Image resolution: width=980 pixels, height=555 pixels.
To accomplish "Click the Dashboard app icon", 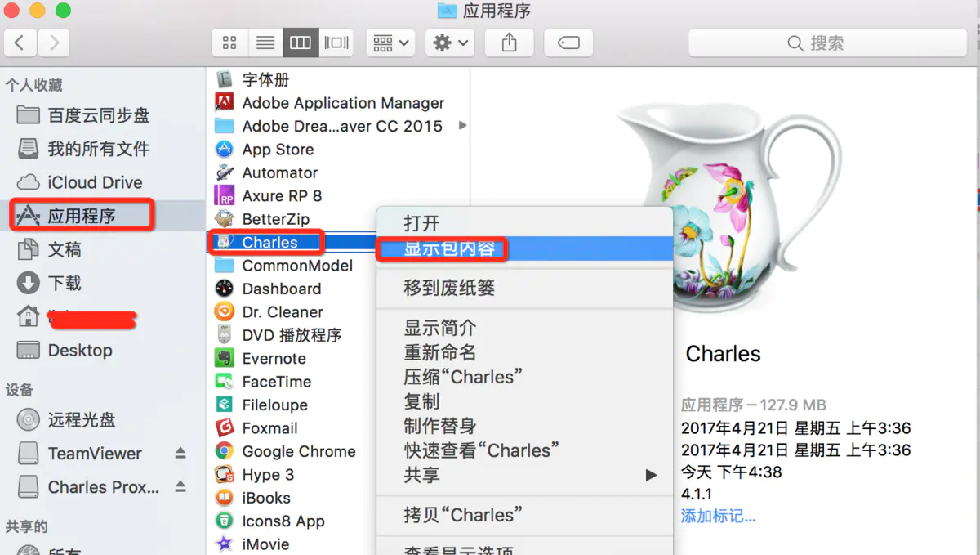I will (x=224, y=289).
